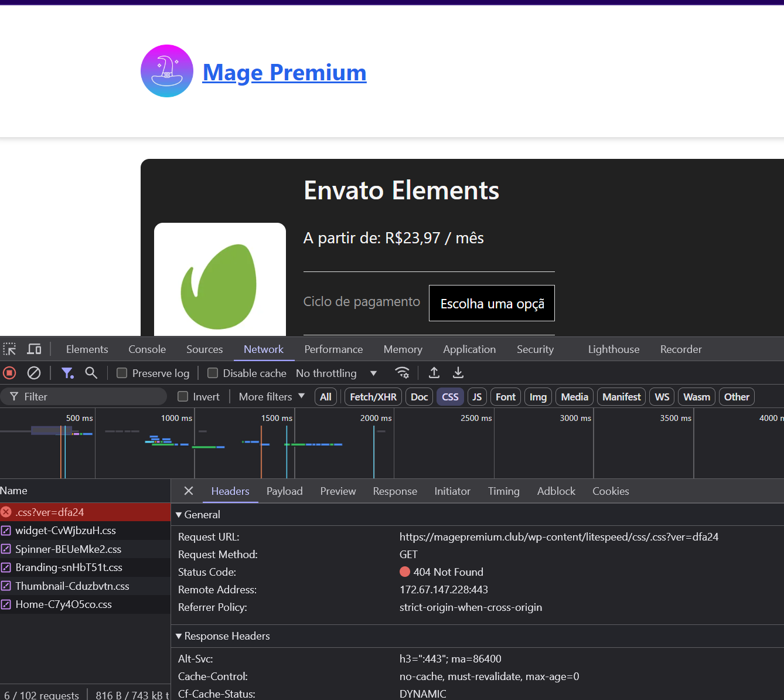Close the request details panel
The height and width of the screenshot is (700, 784).
click(189, 491)
